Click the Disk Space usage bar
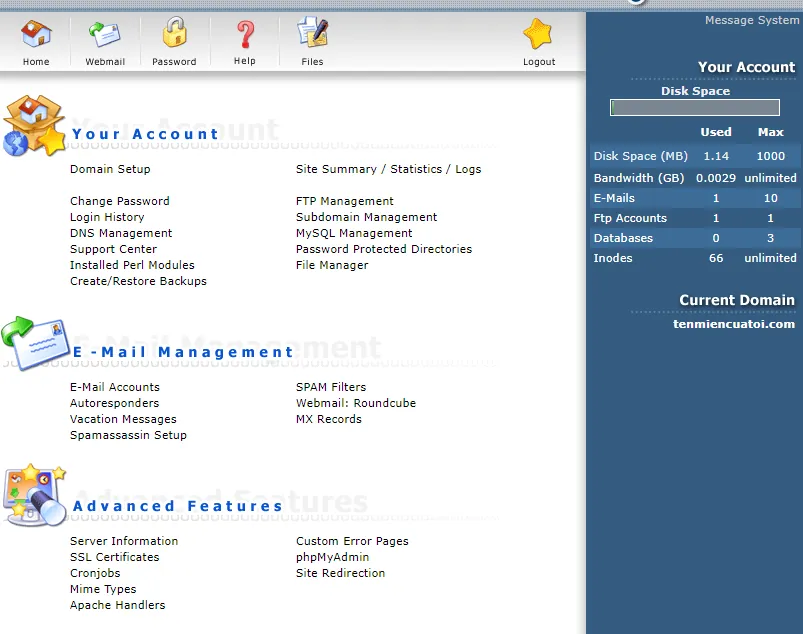The height and width of the screenshot is (634, 803). (x=695, y=108)
